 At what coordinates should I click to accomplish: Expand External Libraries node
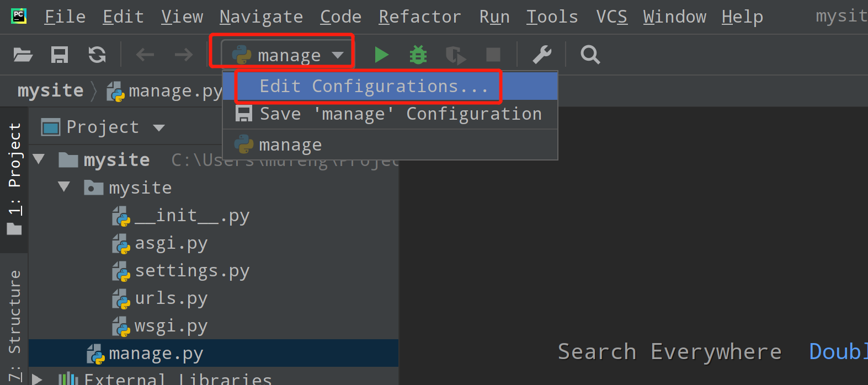tap(38, 379)
